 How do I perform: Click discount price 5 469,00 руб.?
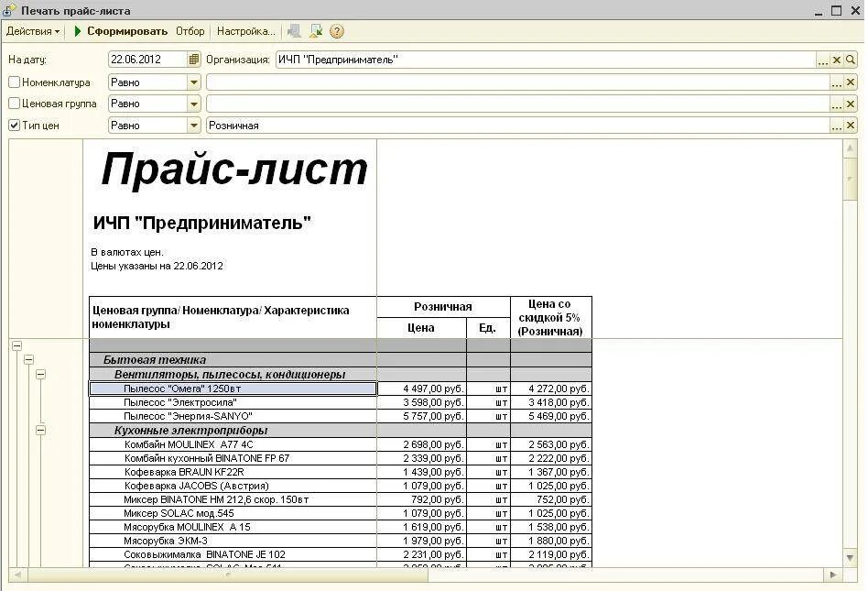[x=551, y=416]
